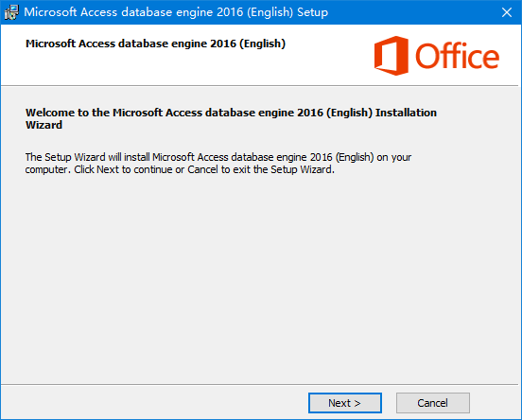Click the Office logo in the header
The width and height of the screenshot is (522, 420).
(437, 56)
